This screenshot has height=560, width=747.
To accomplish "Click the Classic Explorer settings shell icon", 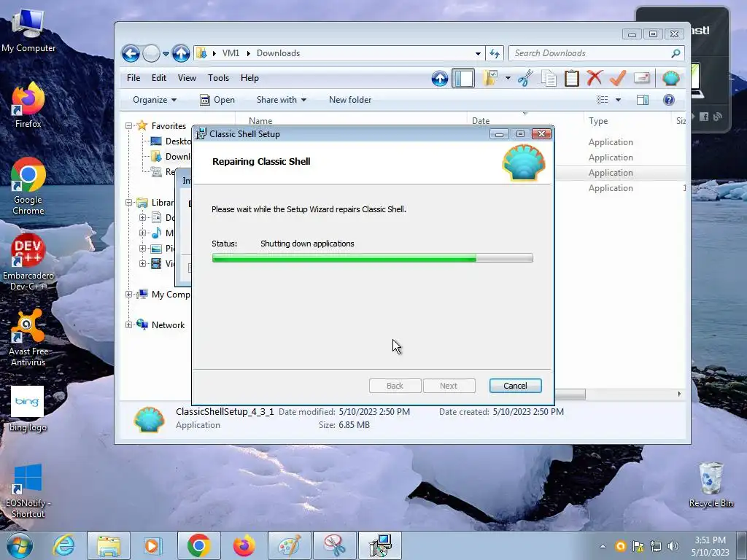I will click(x=671, y=78).
